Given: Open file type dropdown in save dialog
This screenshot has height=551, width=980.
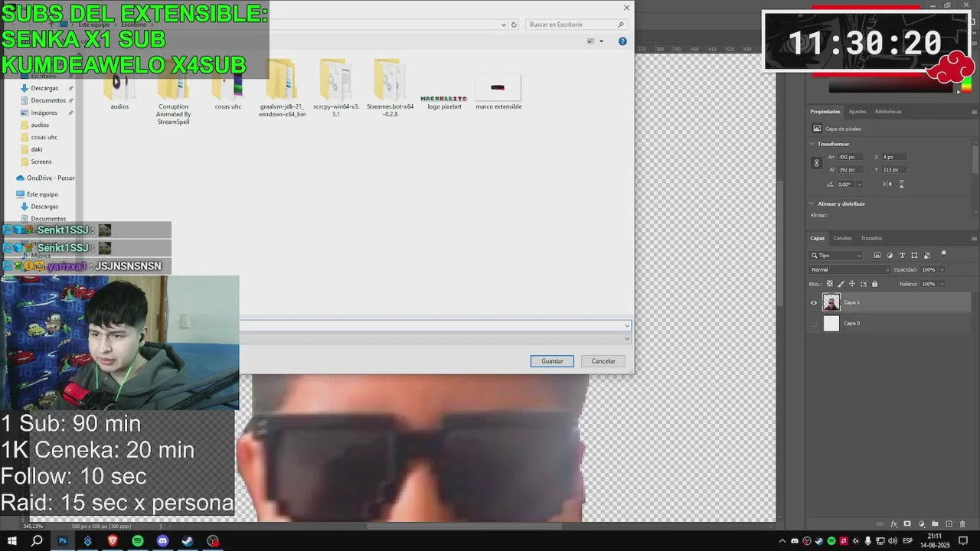Looking at the screenshot, I should click(x=627, y=338).
